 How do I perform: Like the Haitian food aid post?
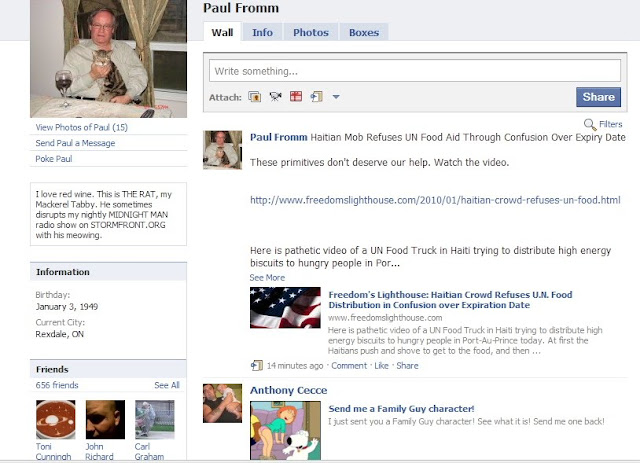tap(382, 365)
